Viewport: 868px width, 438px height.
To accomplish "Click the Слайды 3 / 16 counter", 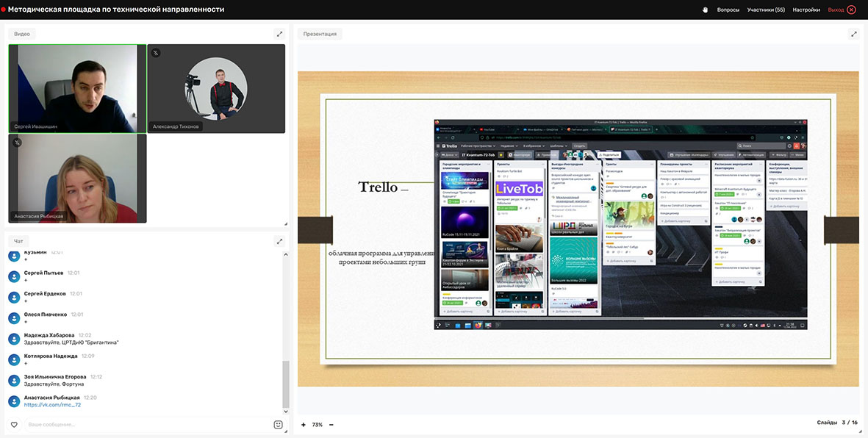I will [837, 423].
